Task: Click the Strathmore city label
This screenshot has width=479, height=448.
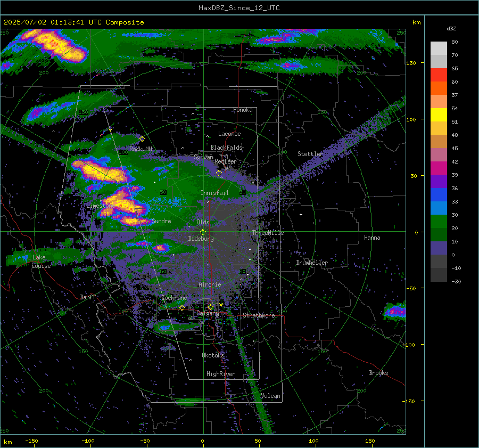Action: 259,315
